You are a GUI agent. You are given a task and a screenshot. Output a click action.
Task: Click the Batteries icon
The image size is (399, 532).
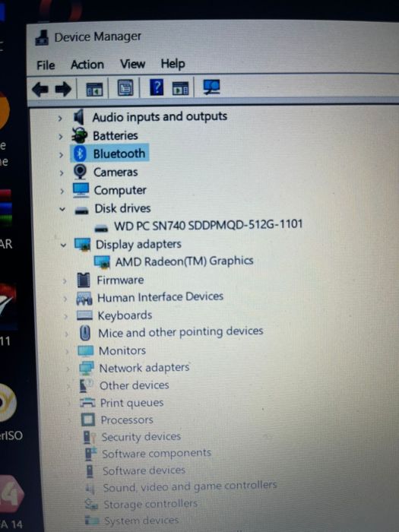pyautogui.click(x=80, y=135)
